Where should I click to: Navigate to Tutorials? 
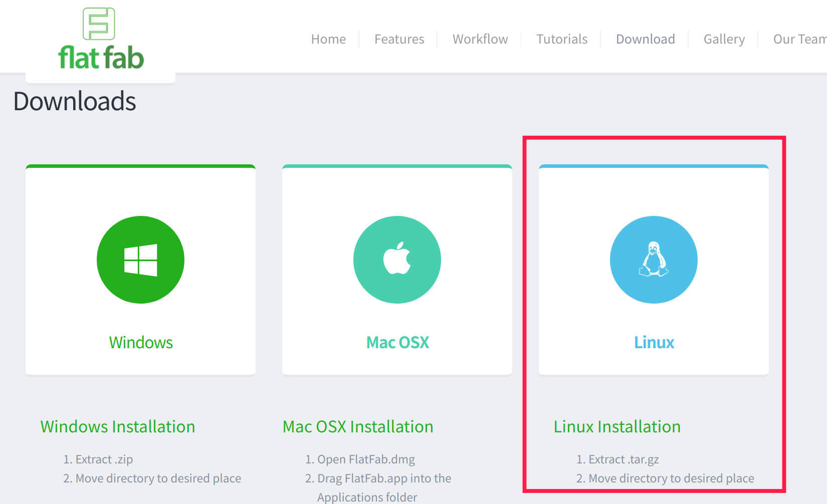point(562,39)
